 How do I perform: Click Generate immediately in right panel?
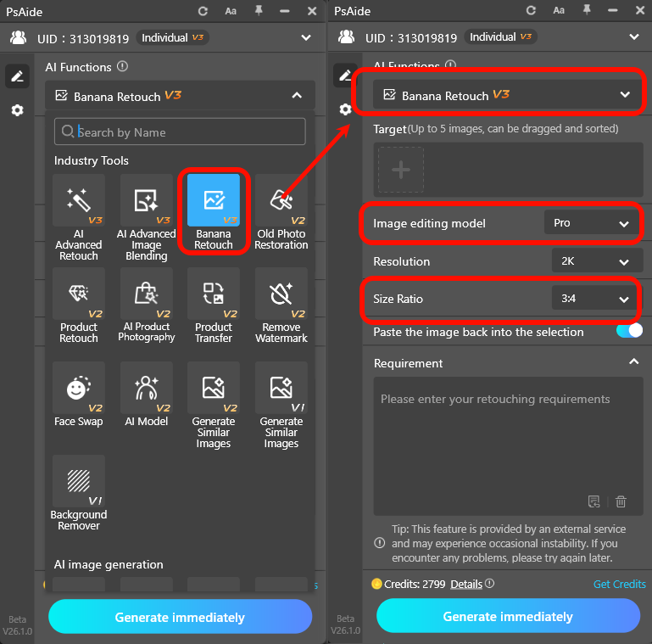point(508,616)
